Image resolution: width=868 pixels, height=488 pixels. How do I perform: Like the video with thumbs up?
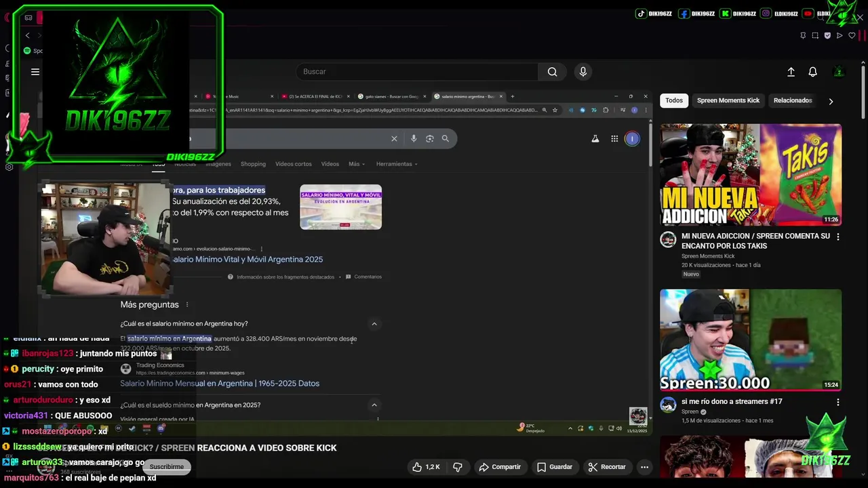click(x=426, y=467)
